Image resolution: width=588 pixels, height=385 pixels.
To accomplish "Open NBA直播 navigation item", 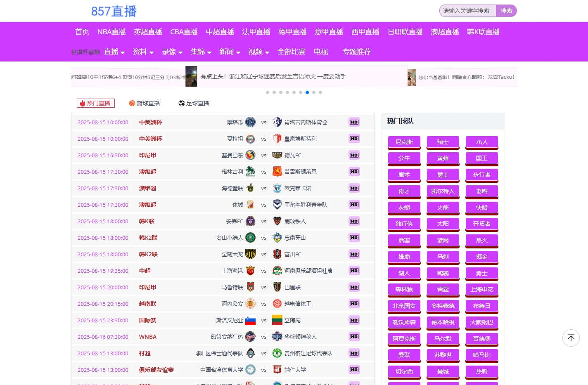I will tap(111, 32).
